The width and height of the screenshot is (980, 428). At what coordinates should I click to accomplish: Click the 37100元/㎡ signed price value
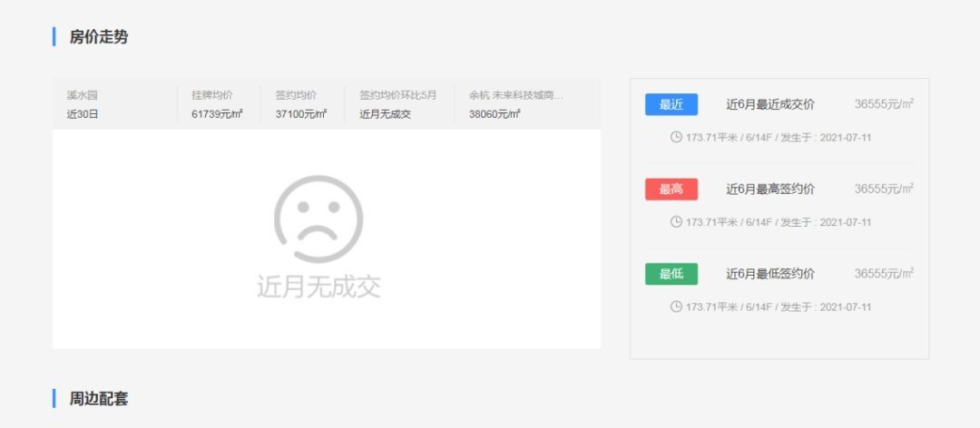coord(300,114)
